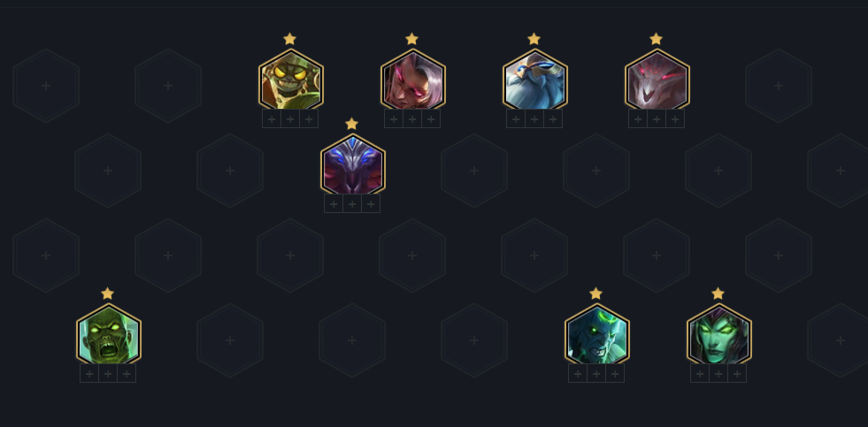868x427 pixels.
Task: Click the empty hex immediately right of purple champion
Action: point(474,171)
